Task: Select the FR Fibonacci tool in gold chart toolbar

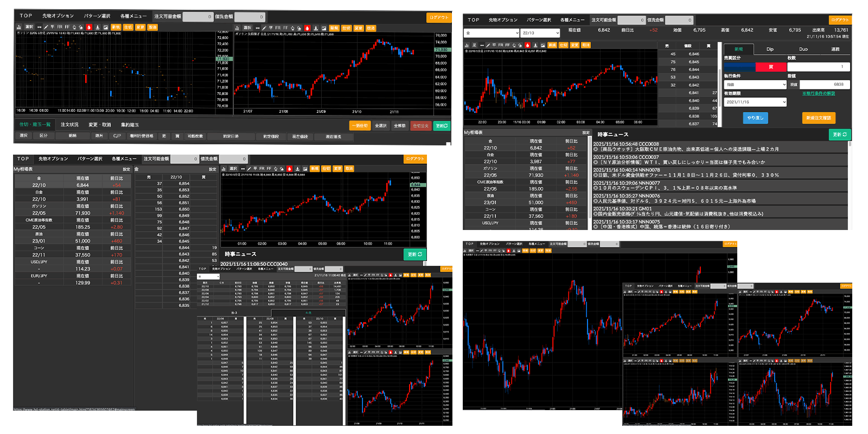Action: 501,45
